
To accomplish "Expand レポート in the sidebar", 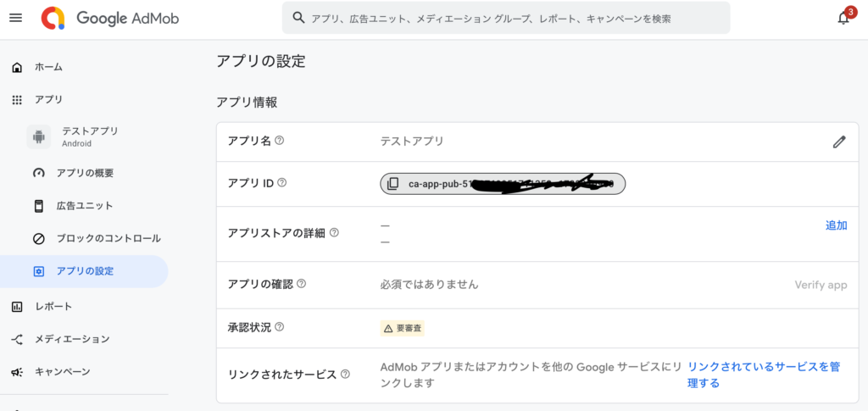I will coord(53,306).
